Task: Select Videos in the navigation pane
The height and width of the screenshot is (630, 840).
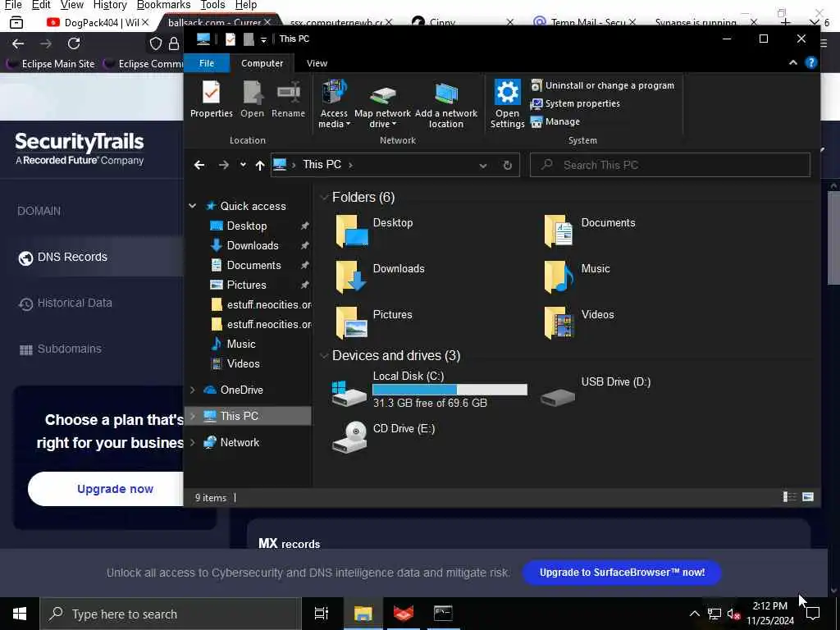Action: 243,363
